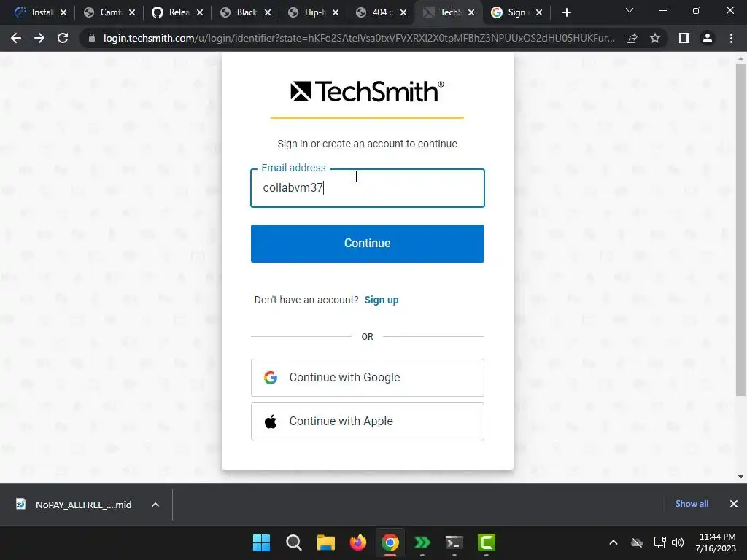Screen dimensions: 747x560
Task: Follow the Sign up link
Action: (x=381, y=300)
